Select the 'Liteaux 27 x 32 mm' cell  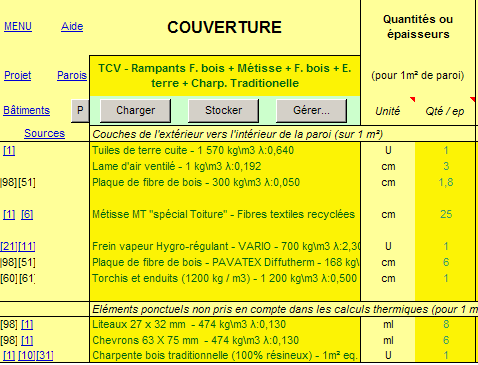point(225,324)
